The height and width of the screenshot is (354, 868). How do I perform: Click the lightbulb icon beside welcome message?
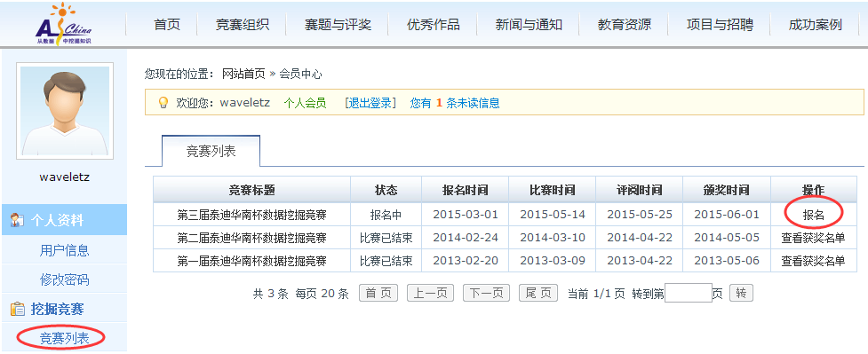(163, 103)
